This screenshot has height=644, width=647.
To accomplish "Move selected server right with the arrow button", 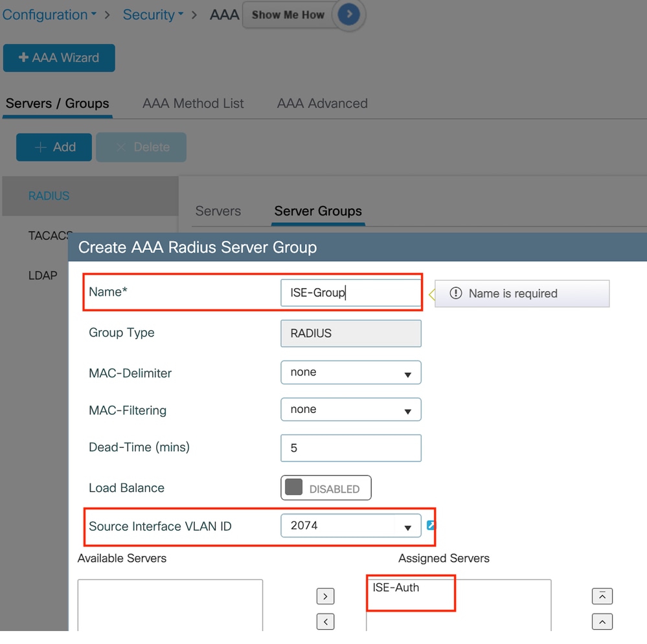I will pos(325,596).
